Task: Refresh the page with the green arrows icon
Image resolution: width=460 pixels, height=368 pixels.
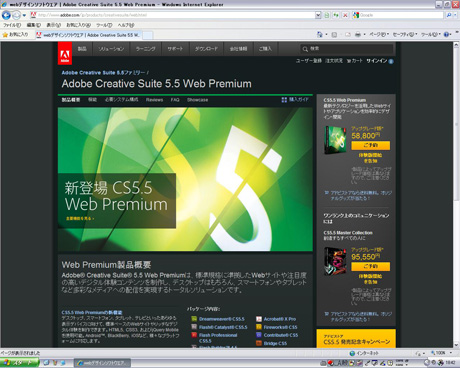Action: point(336,15)
